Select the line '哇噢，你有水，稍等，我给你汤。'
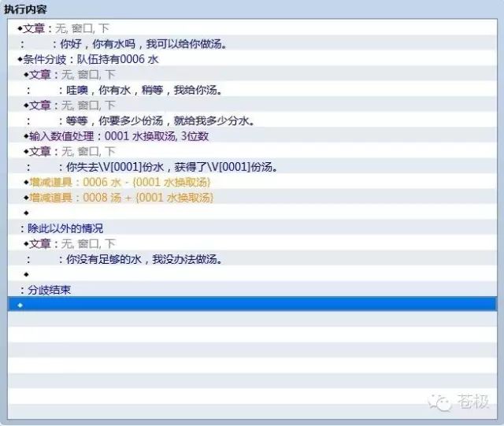Screen dimensions: 504x426 pos(252,90)
